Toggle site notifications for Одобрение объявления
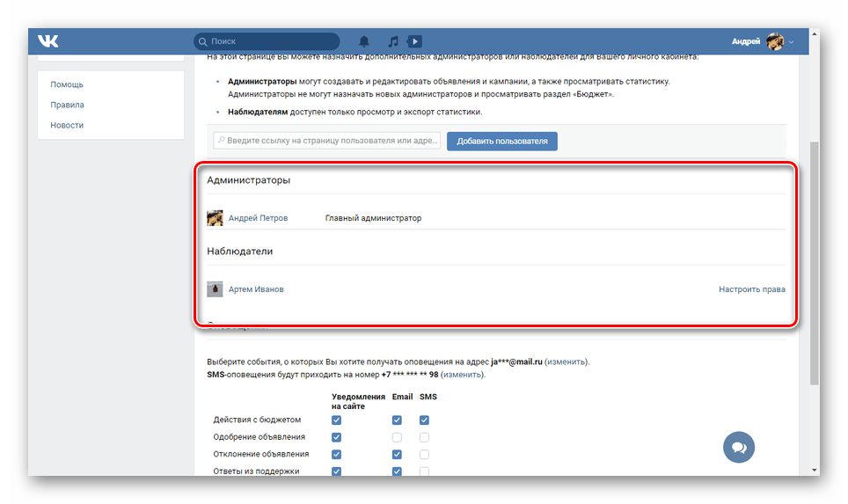The height and width of the screenshot is (504, 848). (x=336, y=437)
